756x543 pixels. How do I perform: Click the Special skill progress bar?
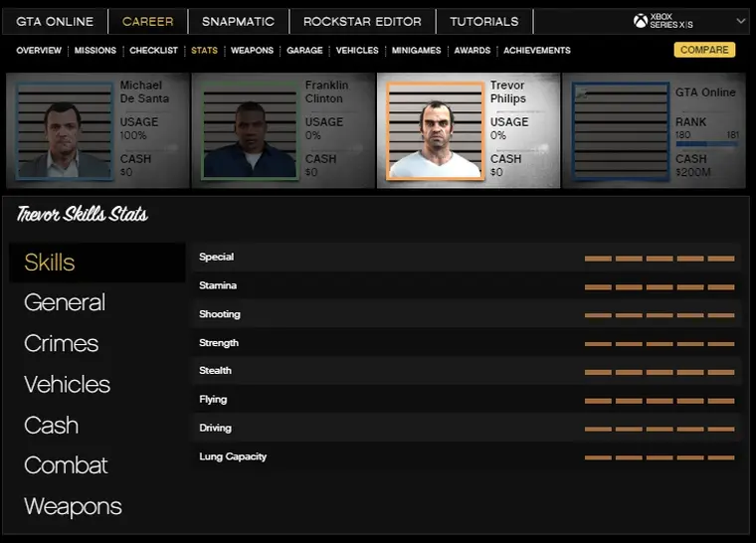[660, 258]
